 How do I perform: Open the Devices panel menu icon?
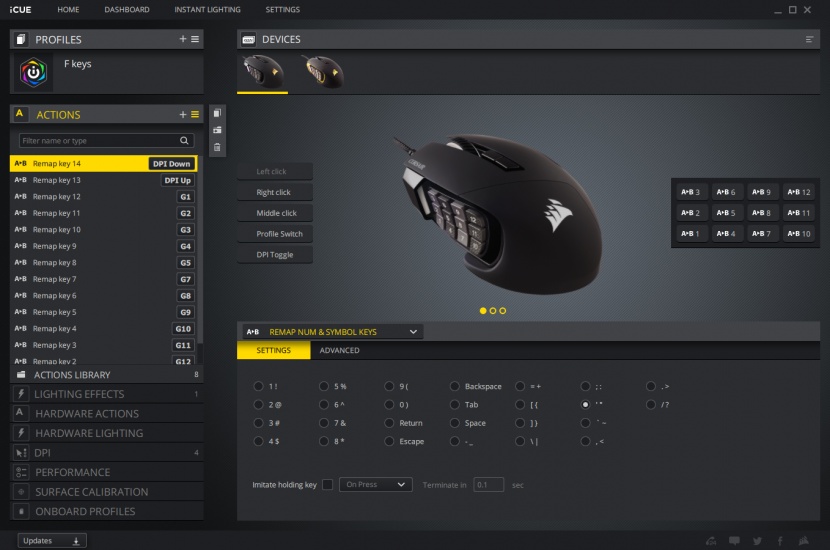pos(809,39)
